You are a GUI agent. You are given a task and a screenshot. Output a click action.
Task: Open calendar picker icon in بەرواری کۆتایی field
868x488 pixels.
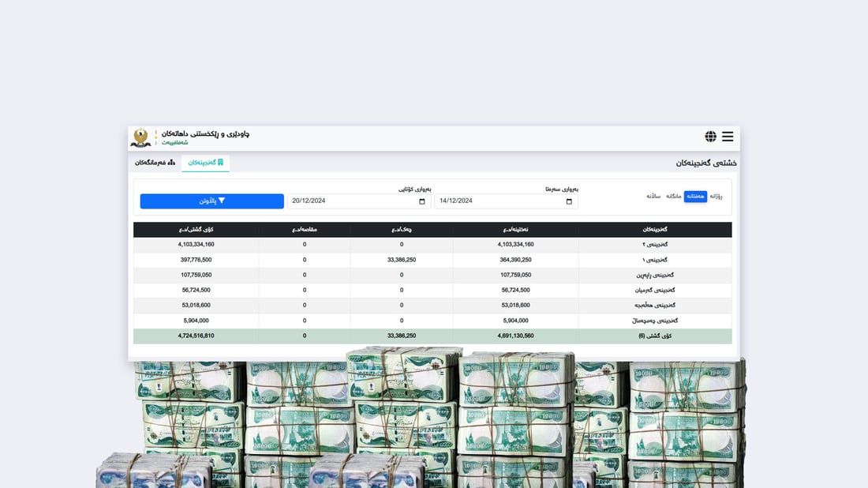point(422,201)
